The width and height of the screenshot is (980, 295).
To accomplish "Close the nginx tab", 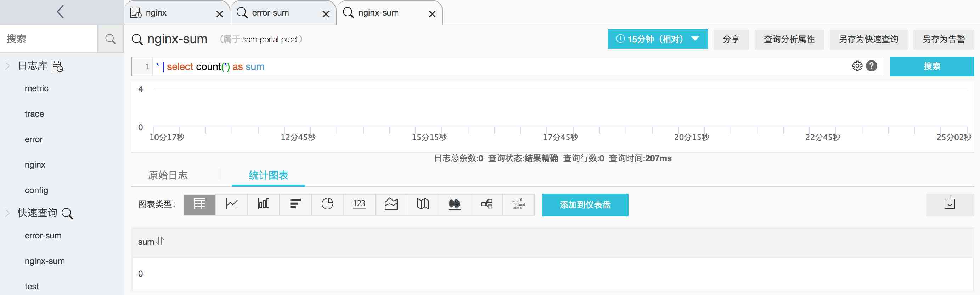I will (x=220, y=14).
